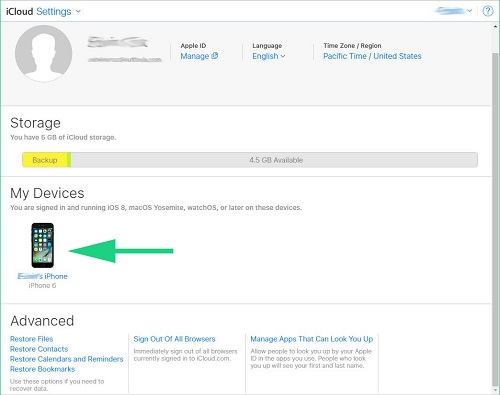Screen dimensions: 500x395
Task: Click the profile avatar picture
Action: 43,53
